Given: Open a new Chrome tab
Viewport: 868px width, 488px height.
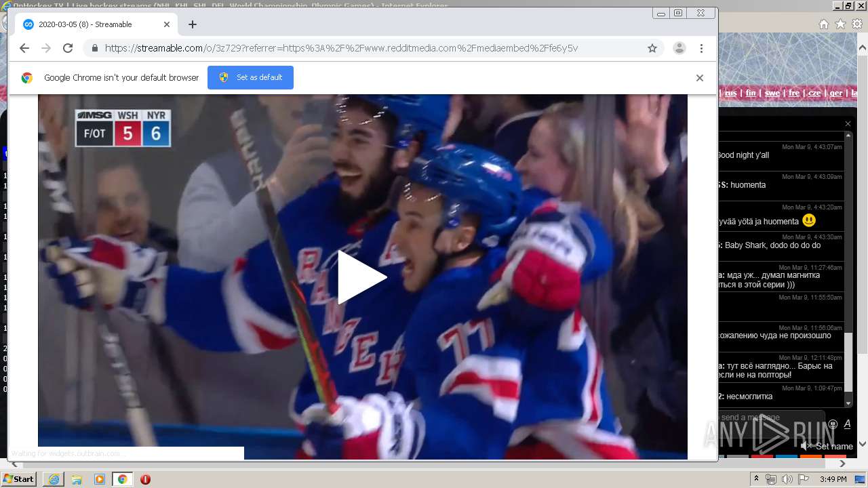Looking at the screenshot, I should (x=193, y=24).
